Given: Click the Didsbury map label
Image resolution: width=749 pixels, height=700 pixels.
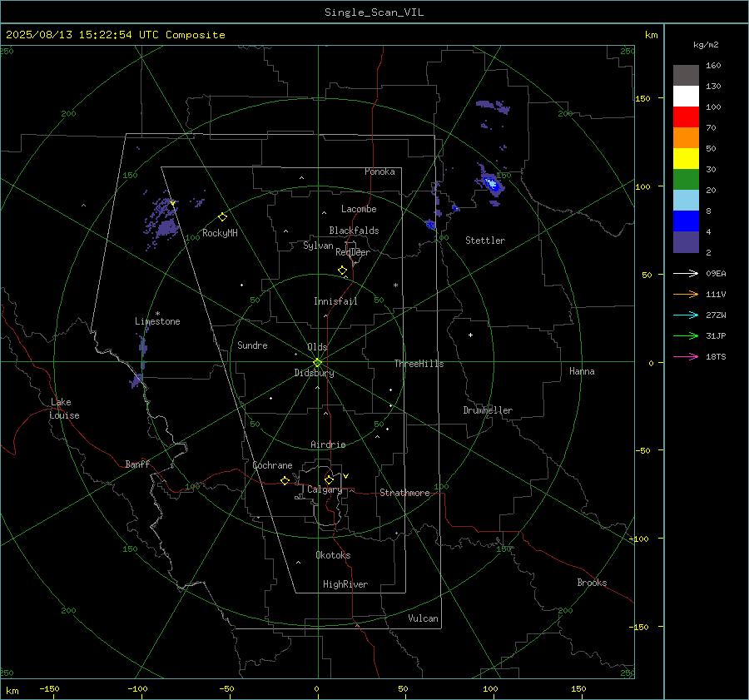Looking at the screenshot, I should [x=314, y=373].
